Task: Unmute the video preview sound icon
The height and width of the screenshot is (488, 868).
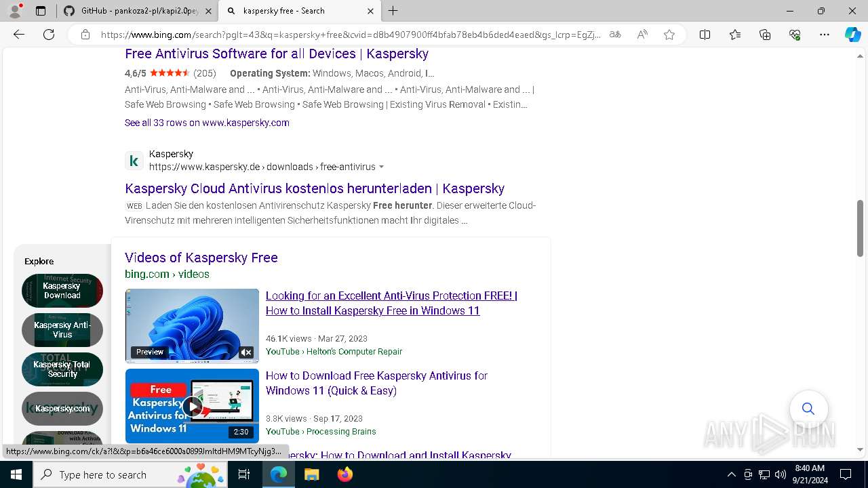Action: point(246,352)
